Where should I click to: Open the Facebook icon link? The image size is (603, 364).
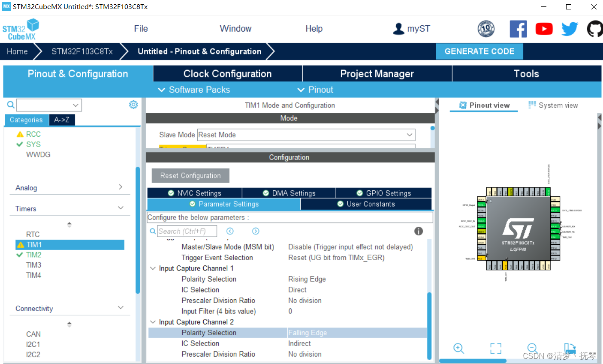pos(518,29)
